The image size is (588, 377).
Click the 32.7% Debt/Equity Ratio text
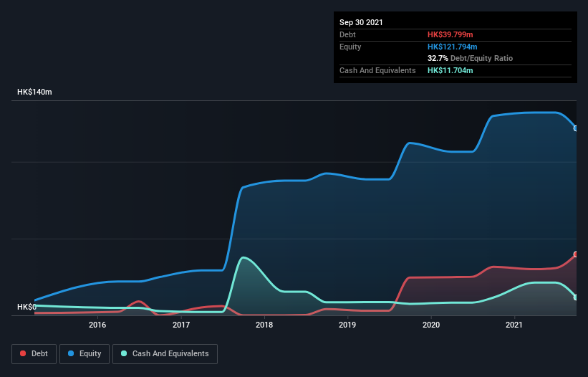471,58
